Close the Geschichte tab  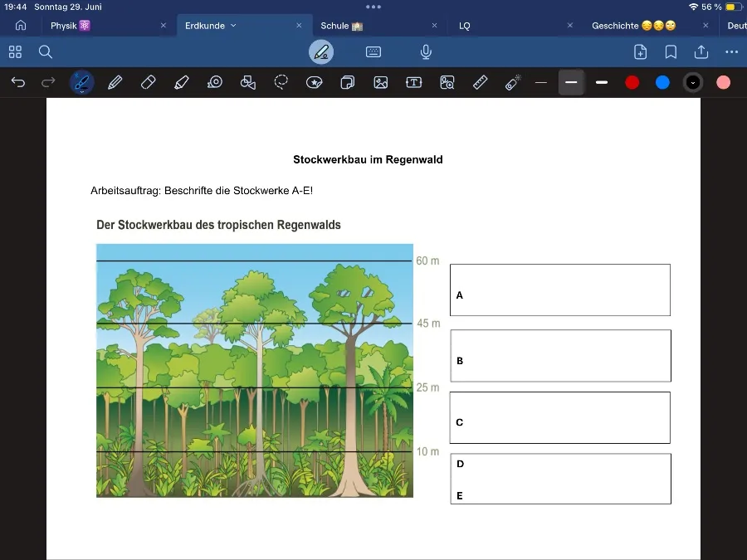705,25
